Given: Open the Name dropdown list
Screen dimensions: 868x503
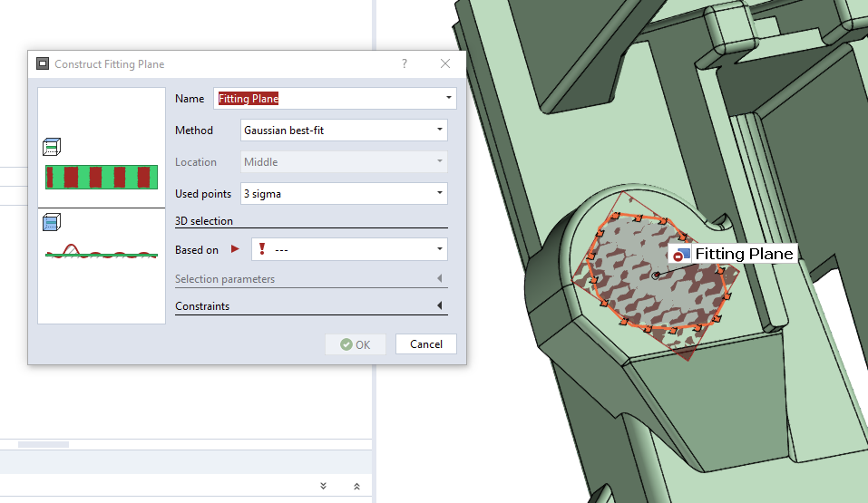Looking at the screenshot, I should point(448,98).
